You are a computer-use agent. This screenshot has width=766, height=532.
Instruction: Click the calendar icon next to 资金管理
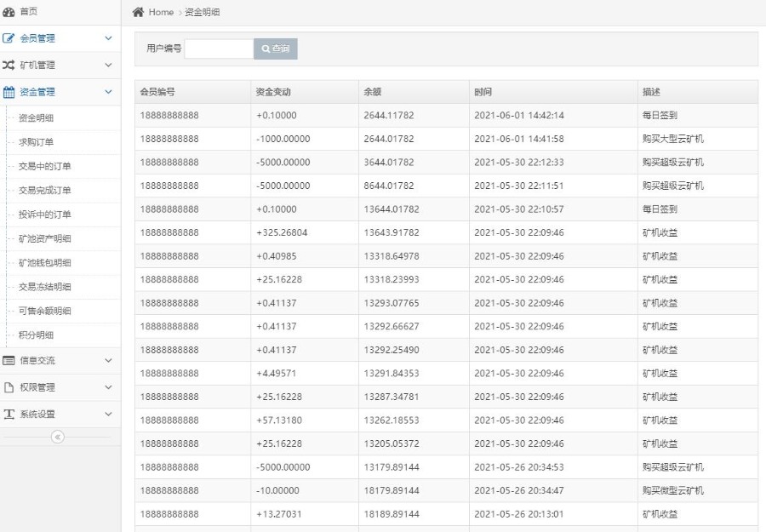9,92
